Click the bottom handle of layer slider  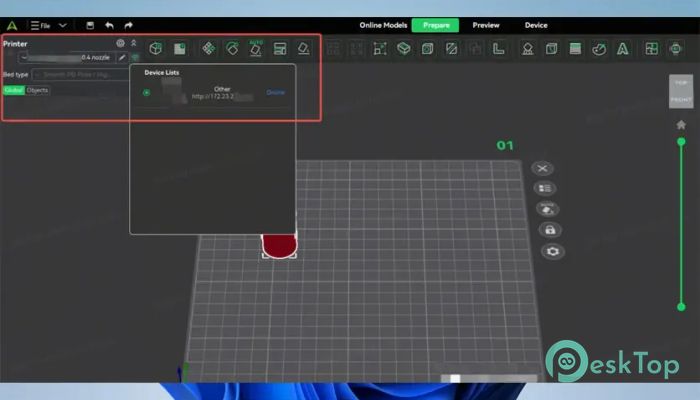coord(681,307)
